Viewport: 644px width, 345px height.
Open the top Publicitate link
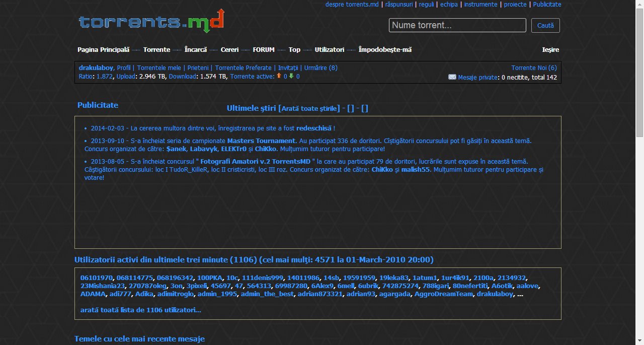(x=547, y=5)
